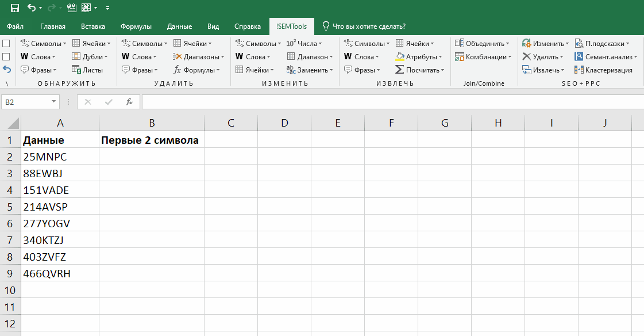
Task: Open Удалить dropdown in SEO+PPC group
Action: pos(543,57)
